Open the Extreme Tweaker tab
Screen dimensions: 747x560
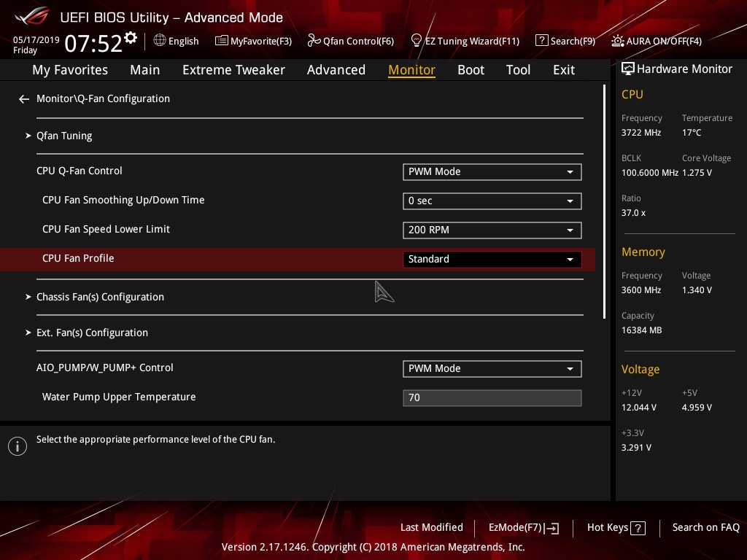(x=233, y=70)
